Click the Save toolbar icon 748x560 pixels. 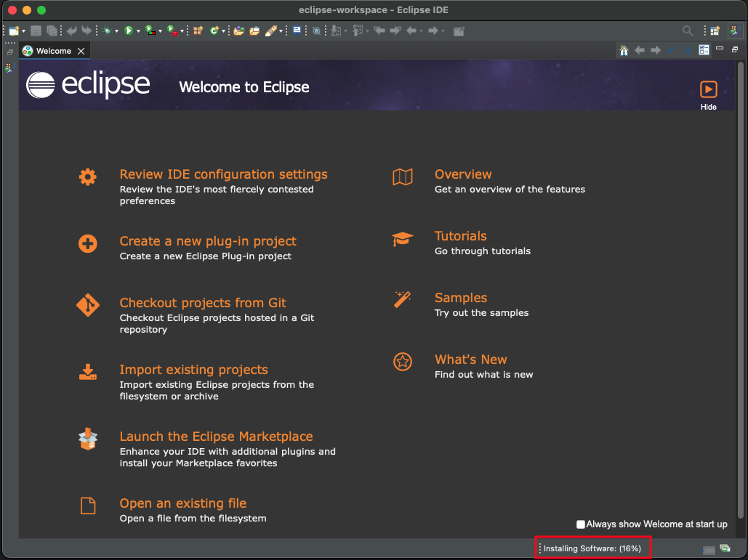tap(36, 31)
